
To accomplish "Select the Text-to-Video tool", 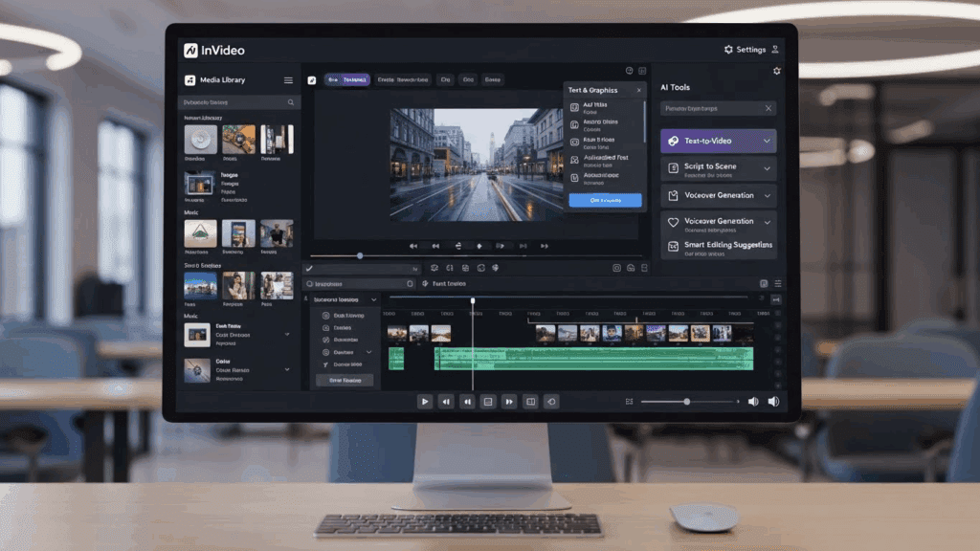I will (708, 142).
